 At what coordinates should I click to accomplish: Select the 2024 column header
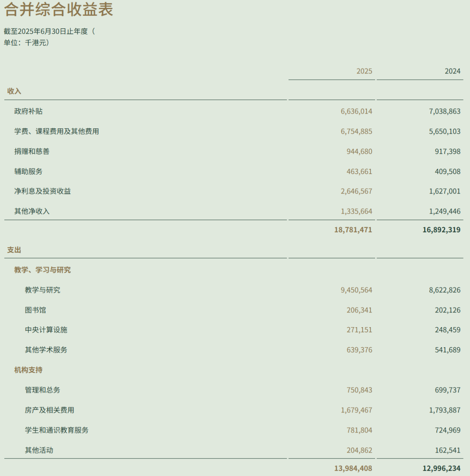pyautogui.click(x=453, y=71)
